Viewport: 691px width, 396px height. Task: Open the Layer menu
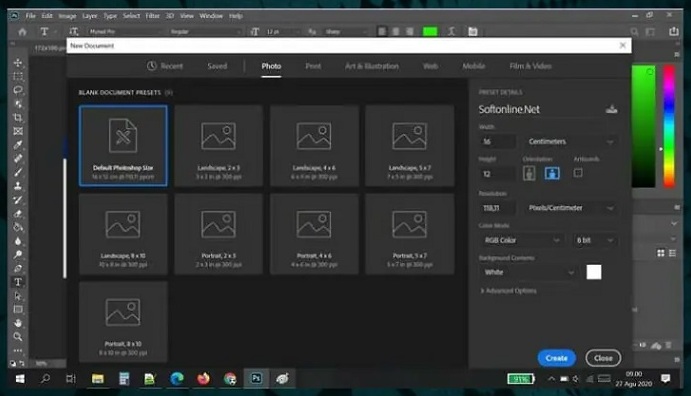tap(89, 16)
